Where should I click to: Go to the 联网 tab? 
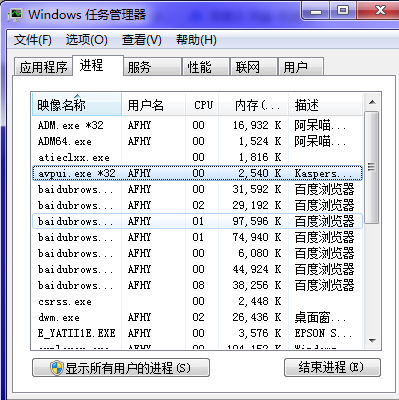[x=254, y=67]
